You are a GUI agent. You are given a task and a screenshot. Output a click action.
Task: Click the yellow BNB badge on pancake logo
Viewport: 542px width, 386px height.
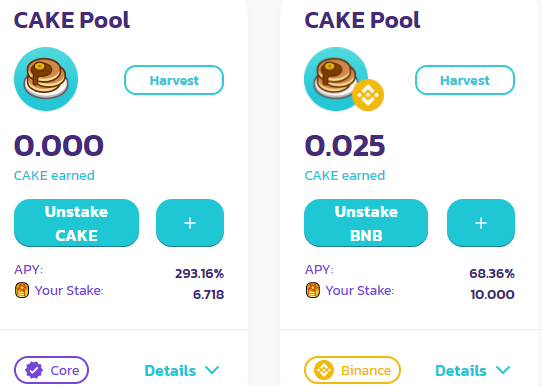pos(368,95)
